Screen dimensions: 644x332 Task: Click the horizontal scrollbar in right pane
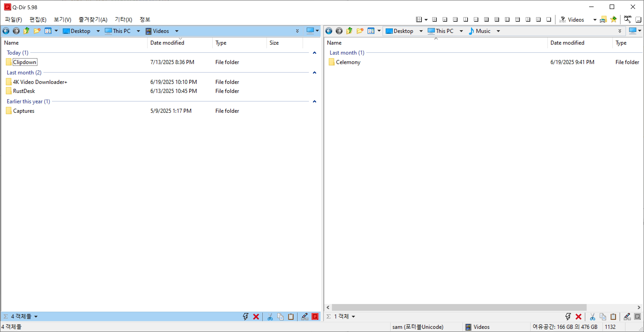(459, 307)
